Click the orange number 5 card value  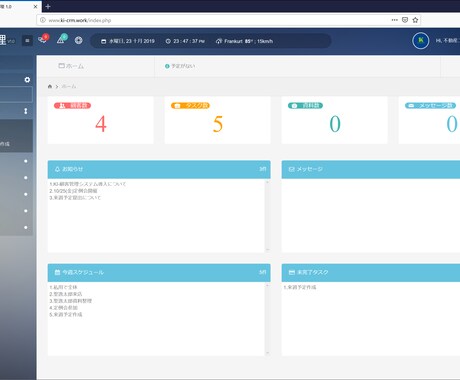(218, 124)
